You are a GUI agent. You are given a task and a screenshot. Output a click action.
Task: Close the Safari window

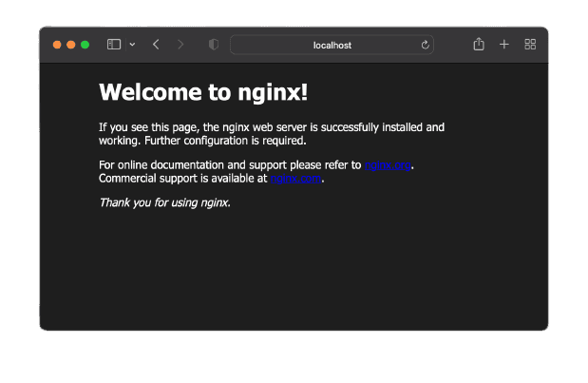point(57,45)
